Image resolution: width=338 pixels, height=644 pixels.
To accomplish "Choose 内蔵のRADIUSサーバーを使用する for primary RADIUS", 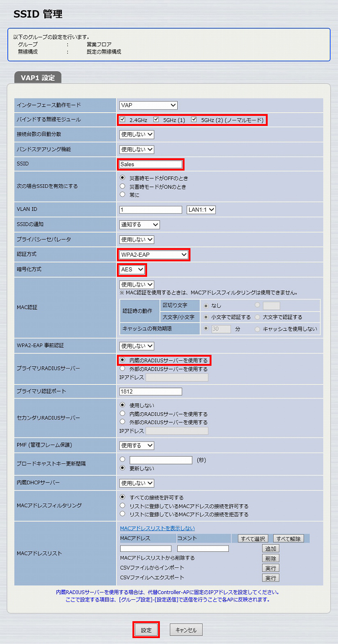I will tap(122, 360).
